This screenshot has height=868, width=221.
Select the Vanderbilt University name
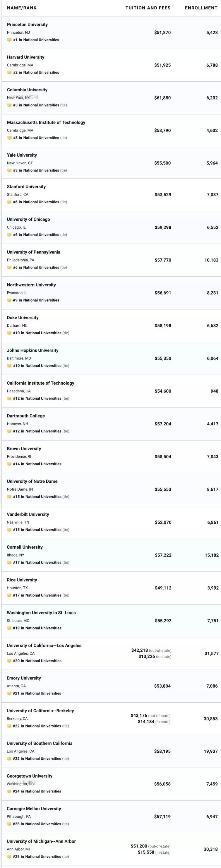point(28,515)
